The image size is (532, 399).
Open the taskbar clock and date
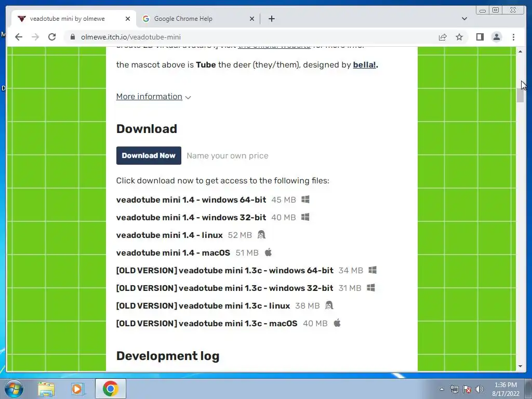[506, 389]
